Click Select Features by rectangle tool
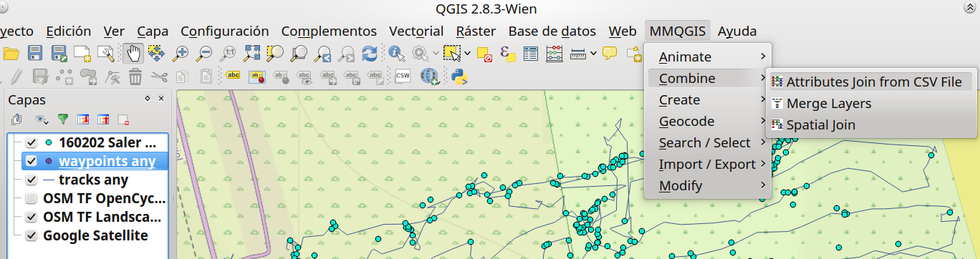Image resolution: width=980 pixels, height=259 pixels. (451, 53)
